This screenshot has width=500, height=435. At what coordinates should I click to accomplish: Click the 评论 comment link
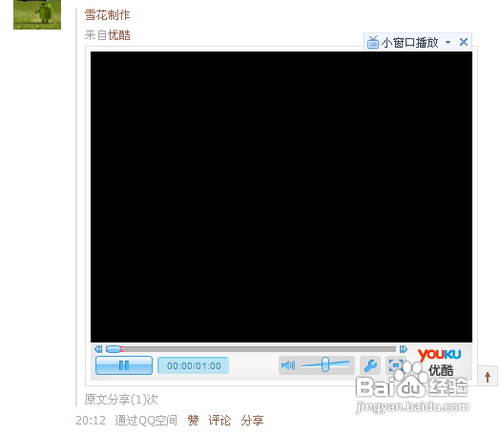pyautogui.click(x=220, y=420)
